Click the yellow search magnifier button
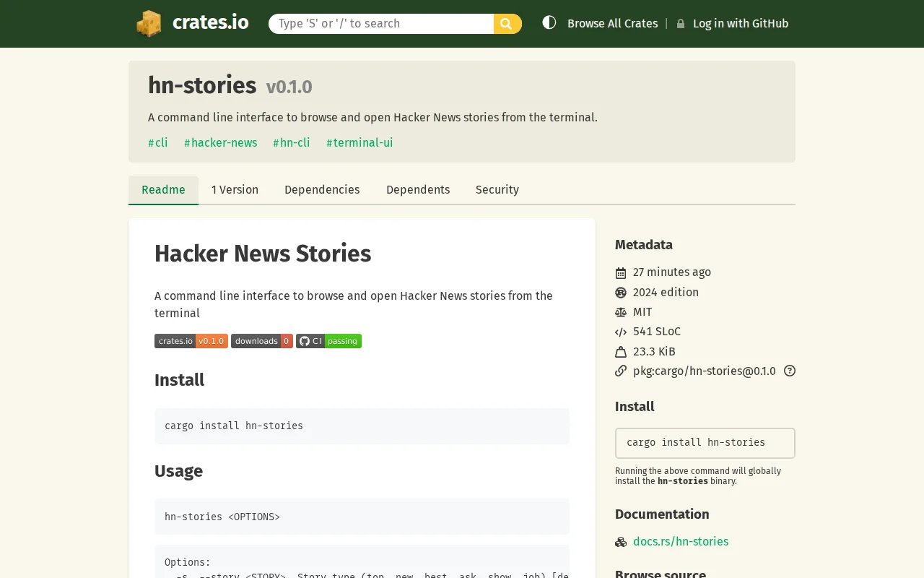 tap(507, 24)
